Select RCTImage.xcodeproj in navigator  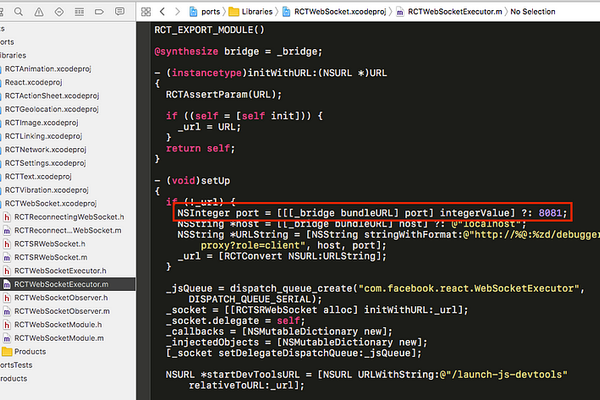41,122
